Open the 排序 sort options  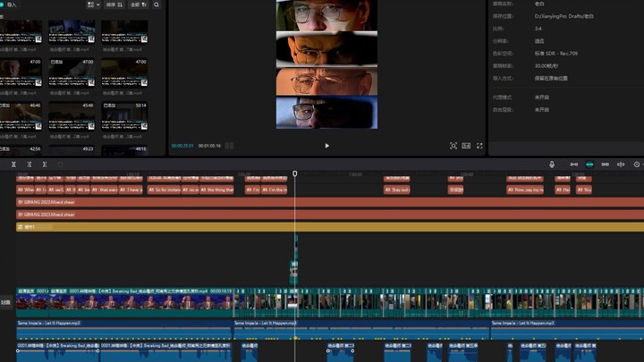114,4
